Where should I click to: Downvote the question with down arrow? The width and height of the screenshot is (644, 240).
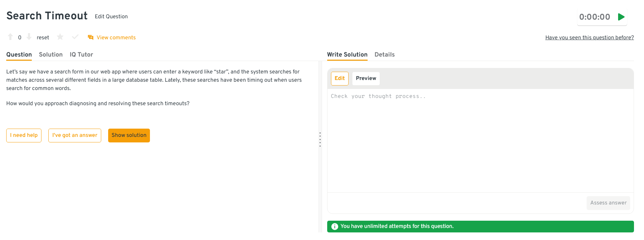29,37
